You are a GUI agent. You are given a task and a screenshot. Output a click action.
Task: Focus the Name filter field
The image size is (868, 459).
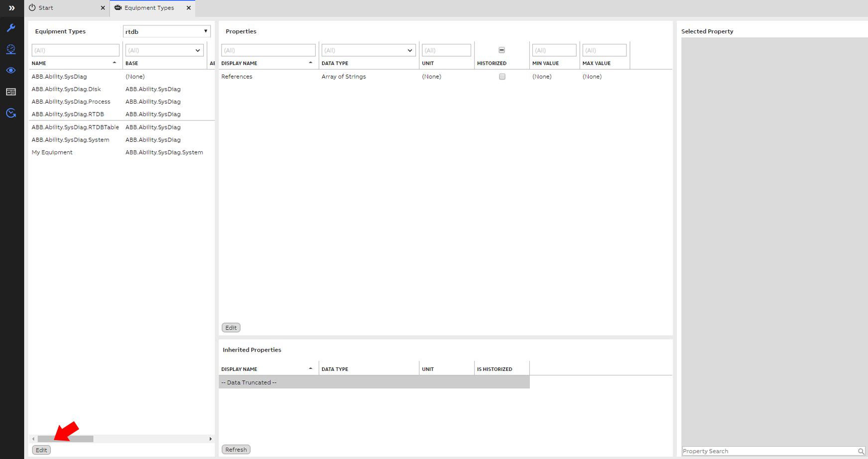coord(76,50)
